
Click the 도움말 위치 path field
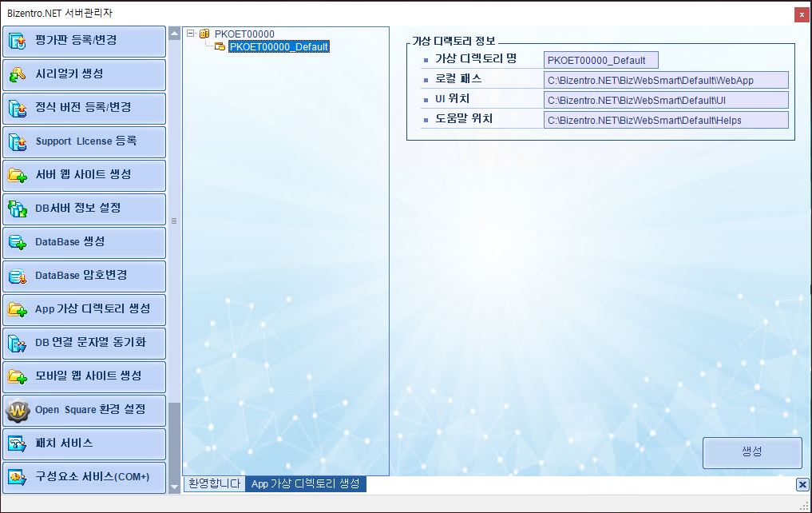pyautogui.click(x=665, y=120)
